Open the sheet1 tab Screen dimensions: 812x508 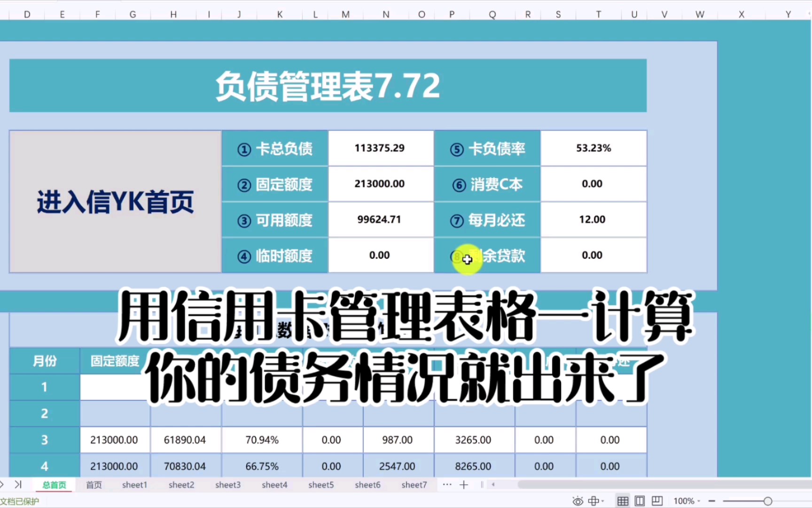pyautogui.click(x=134, y=485)
